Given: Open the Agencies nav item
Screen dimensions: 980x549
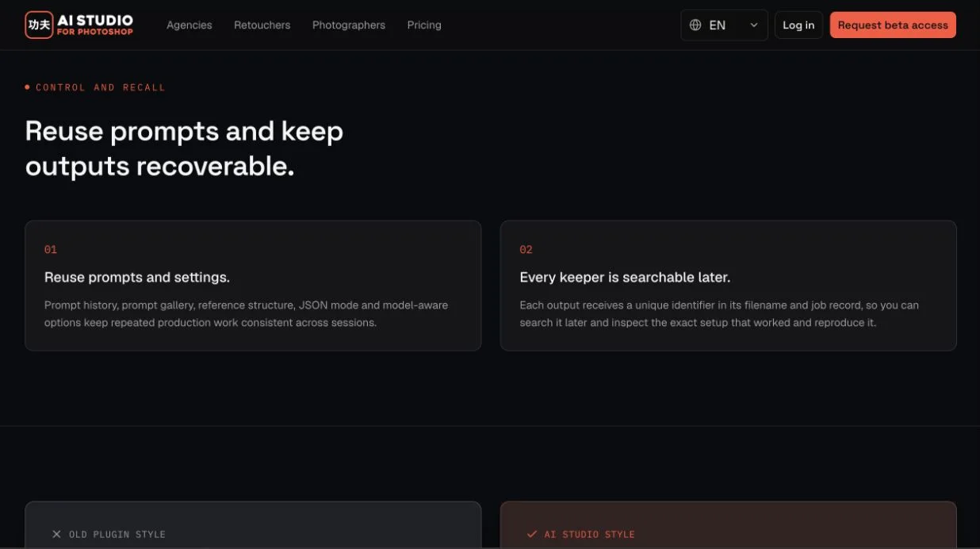Looking at the screenshot, I should click(x=189, y=25).
